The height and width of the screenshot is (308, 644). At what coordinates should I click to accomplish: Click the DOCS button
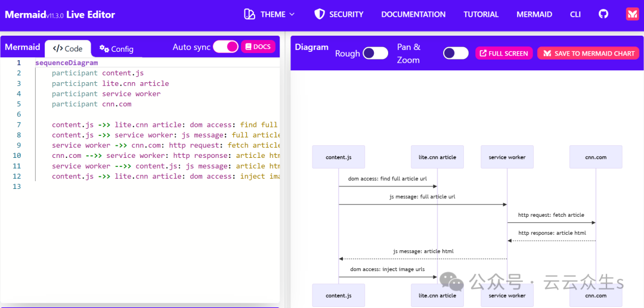[x=258, y=46]
